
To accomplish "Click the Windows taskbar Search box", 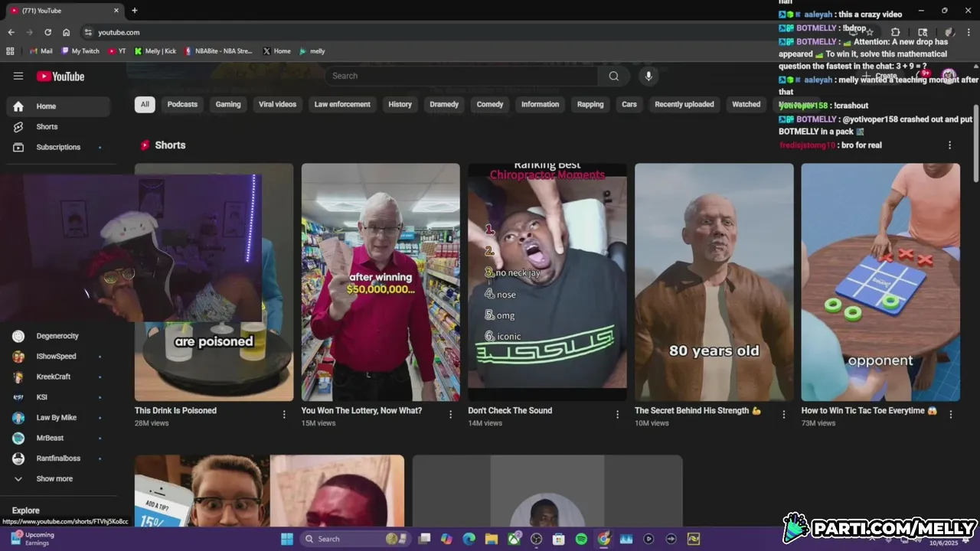I will pyautogui.click(x=355, y=539).
